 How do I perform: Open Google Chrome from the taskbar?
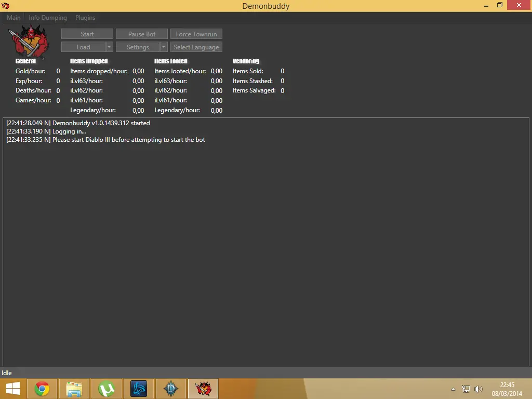[42, 389]
